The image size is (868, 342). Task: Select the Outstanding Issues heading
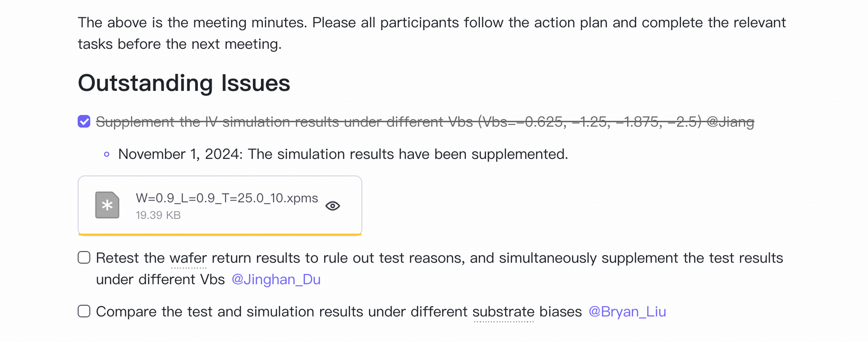tap(184, 83)
